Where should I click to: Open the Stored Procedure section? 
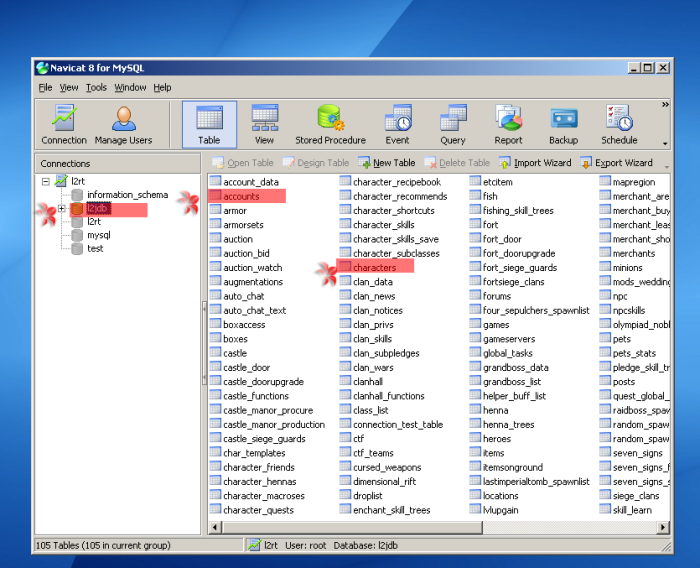click(x=330, y=125)
